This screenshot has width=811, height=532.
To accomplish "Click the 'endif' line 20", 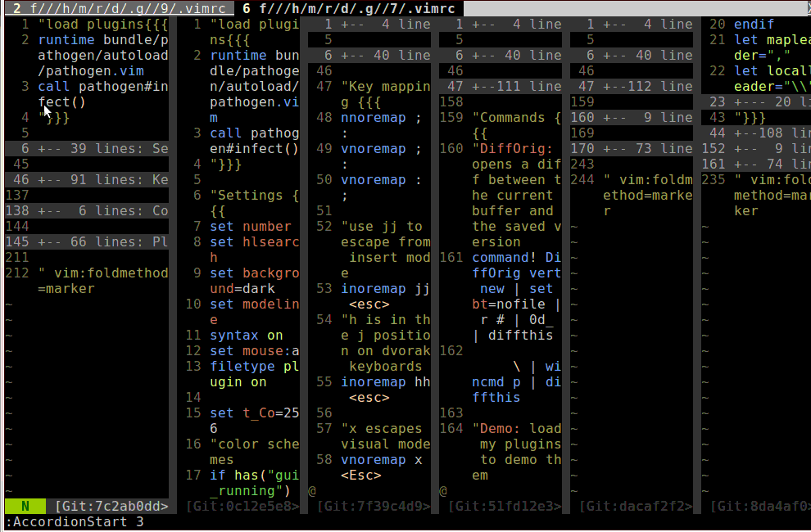I will [754, 25].
